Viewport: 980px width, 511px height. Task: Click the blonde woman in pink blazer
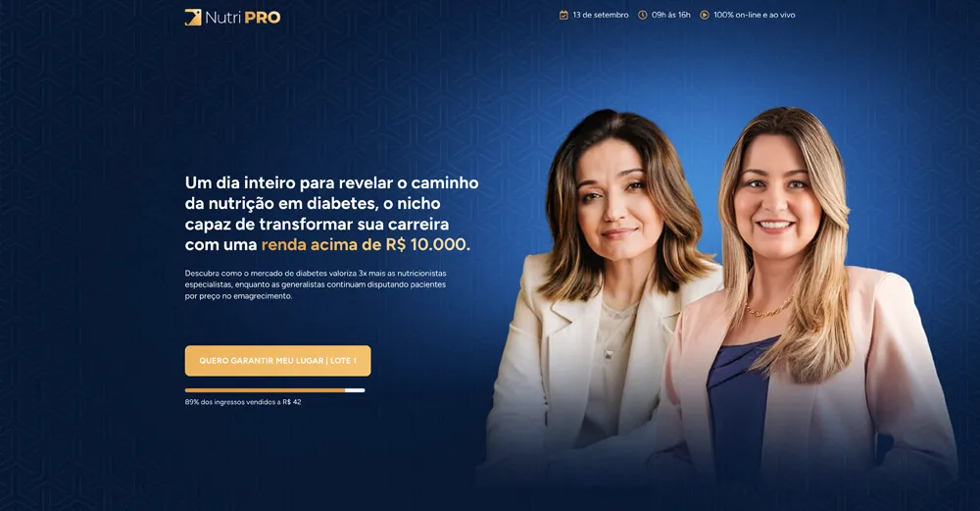807,300
